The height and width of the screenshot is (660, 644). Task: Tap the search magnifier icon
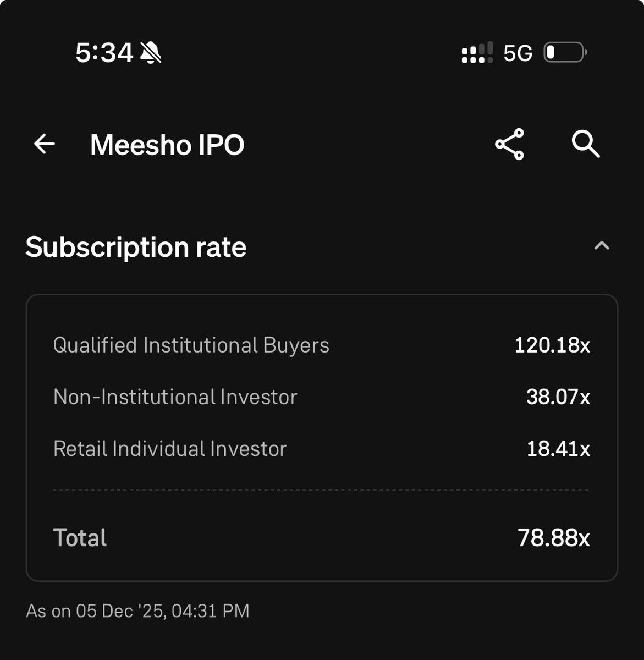(585, 144)
